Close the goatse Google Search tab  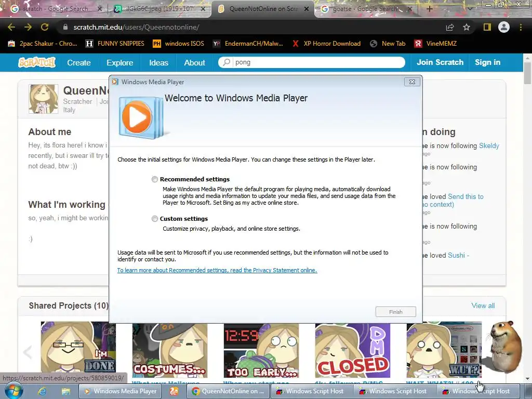[409, 9]
